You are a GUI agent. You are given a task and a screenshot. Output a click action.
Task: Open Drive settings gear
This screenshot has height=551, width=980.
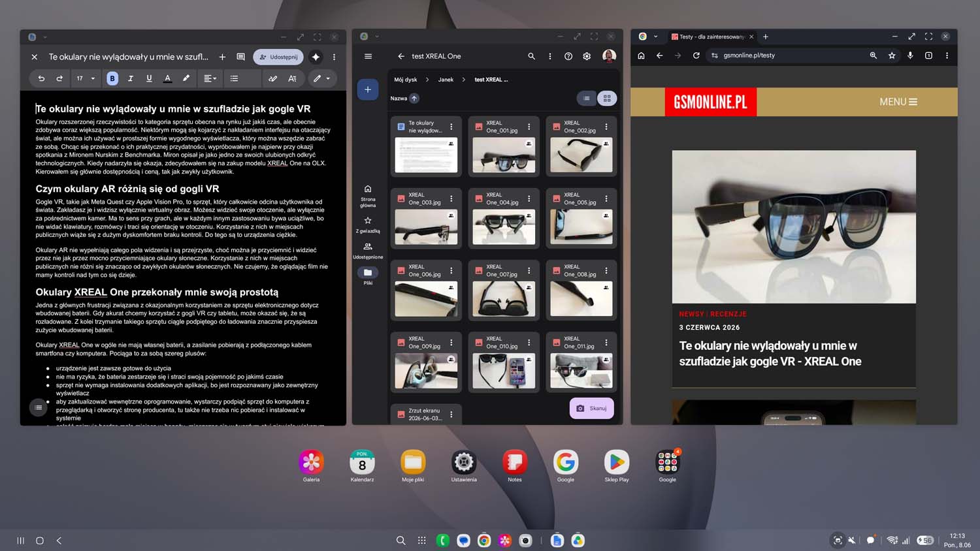point(587,56)
